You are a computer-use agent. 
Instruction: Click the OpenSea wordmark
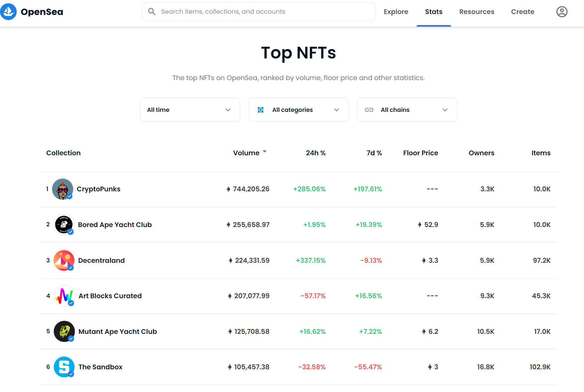(42, 12)
